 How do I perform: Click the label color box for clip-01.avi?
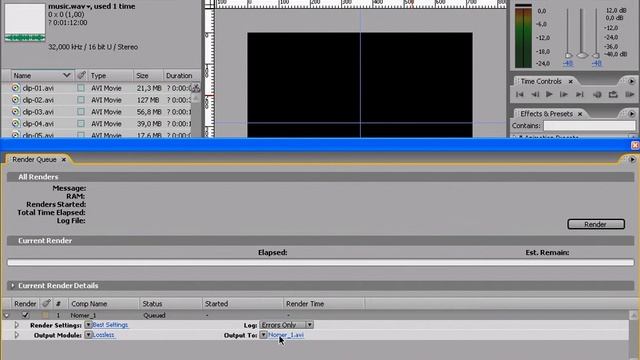tap(81, 88)
